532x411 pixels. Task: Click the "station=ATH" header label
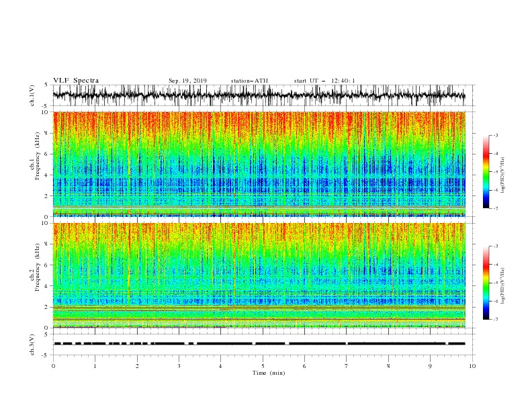tap(249, 81)
